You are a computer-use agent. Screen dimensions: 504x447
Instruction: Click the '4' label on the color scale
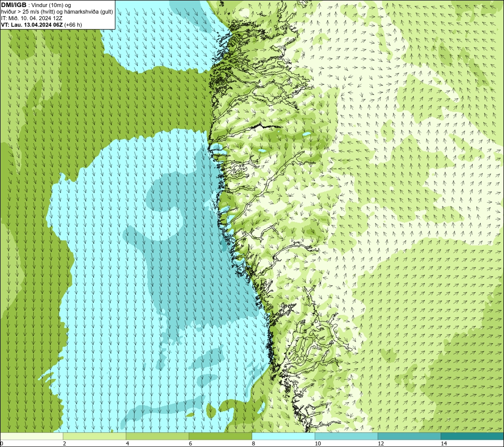click(128, 443)
